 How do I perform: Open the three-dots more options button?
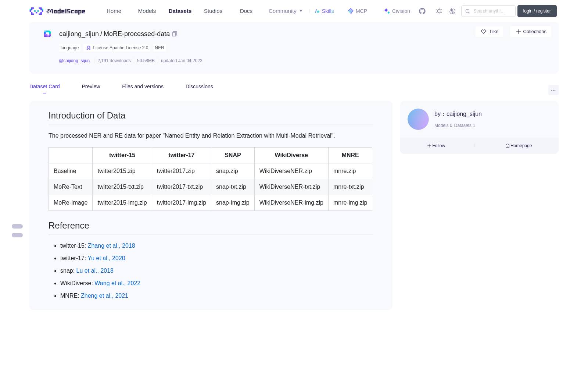tap(553, 90)
